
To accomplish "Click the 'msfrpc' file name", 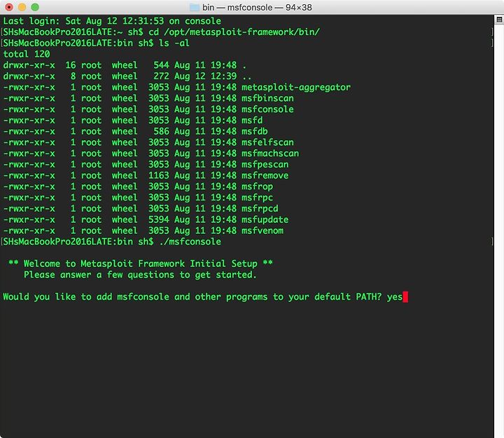I will pos(257,198).
